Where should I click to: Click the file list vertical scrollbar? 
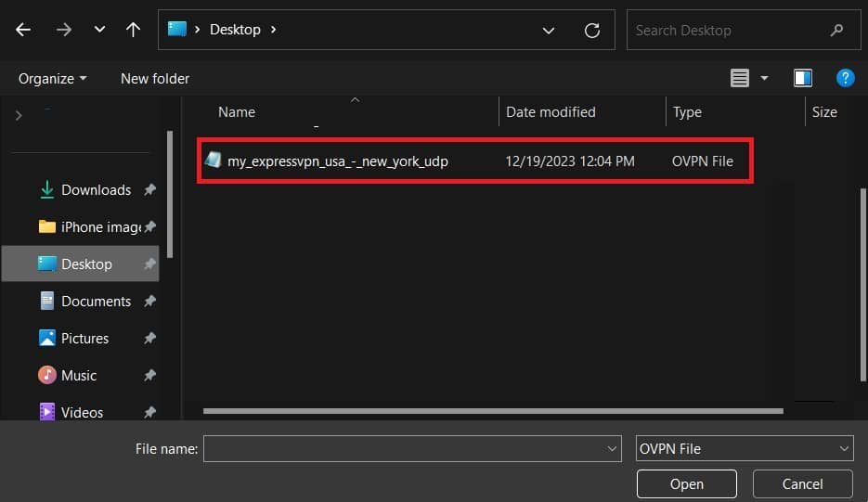(x=863, y=285)
